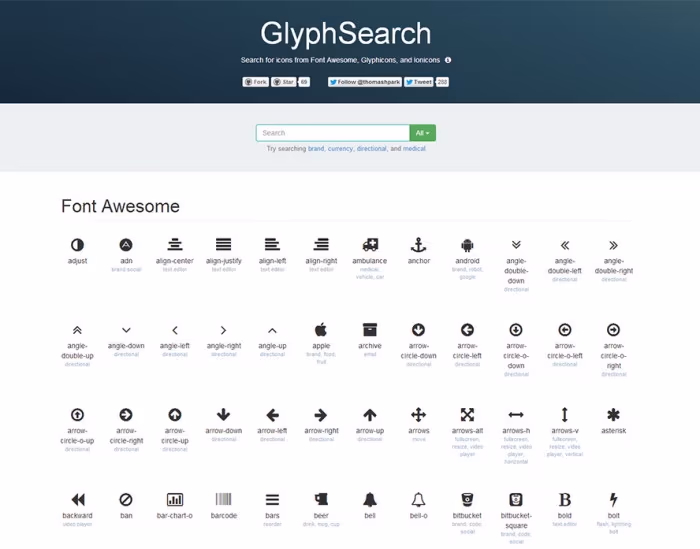Viewport: 700px width, 549px height.
Task: Select the anchor icon
Action: [419, 245]
